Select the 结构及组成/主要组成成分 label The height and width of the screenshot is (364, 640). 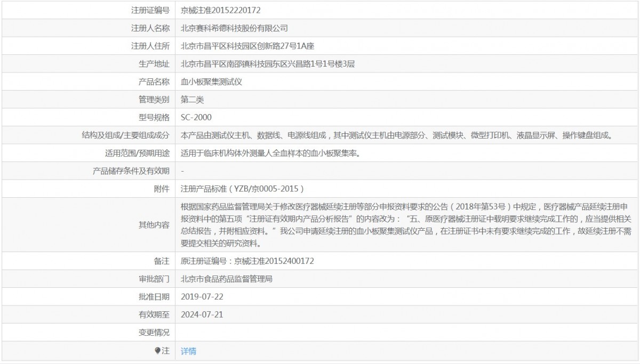coord(126,135)
